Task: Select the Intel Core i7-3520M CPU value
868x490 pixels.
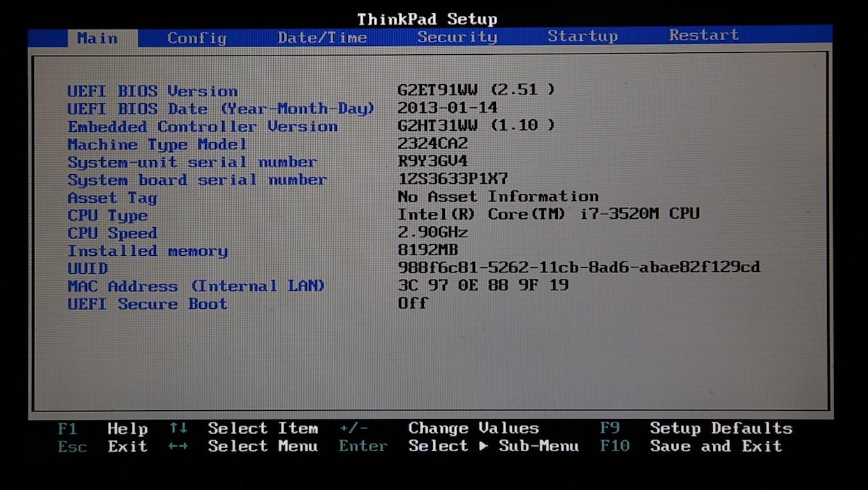Action: coord(548,214)
